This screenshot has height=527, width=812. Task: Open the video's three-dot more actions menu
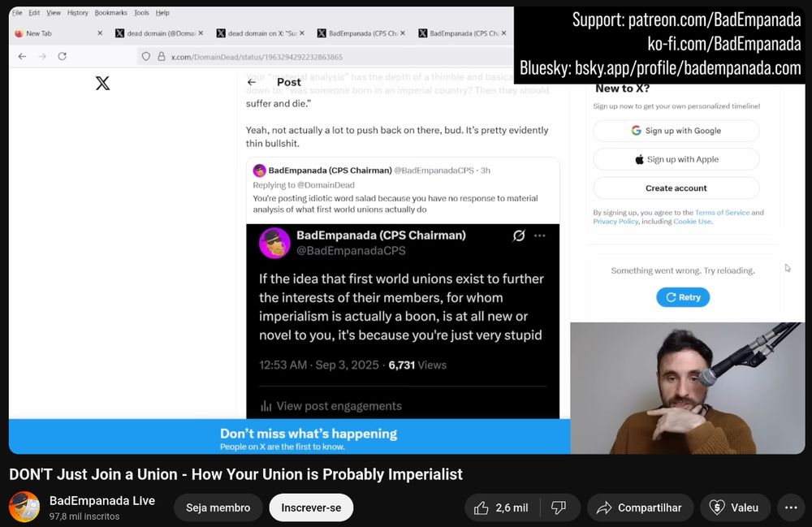pos(791,507)
